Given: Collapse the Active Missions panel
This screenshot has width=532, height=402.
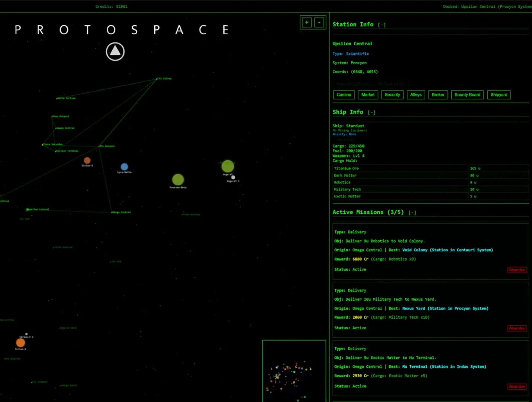Looking at the screenshot, I should click(412, 212).
